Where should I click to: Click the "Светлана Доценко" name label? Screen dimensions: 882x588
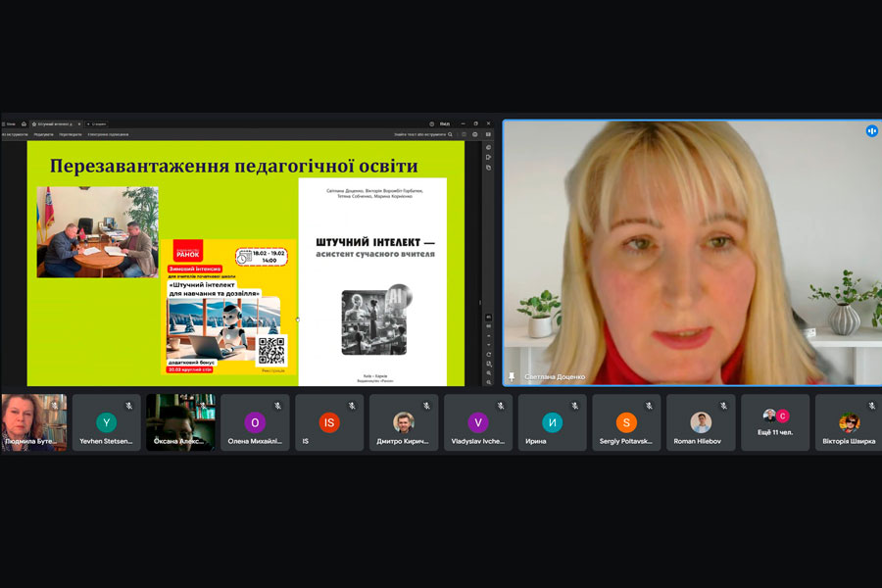pos(555,377)
